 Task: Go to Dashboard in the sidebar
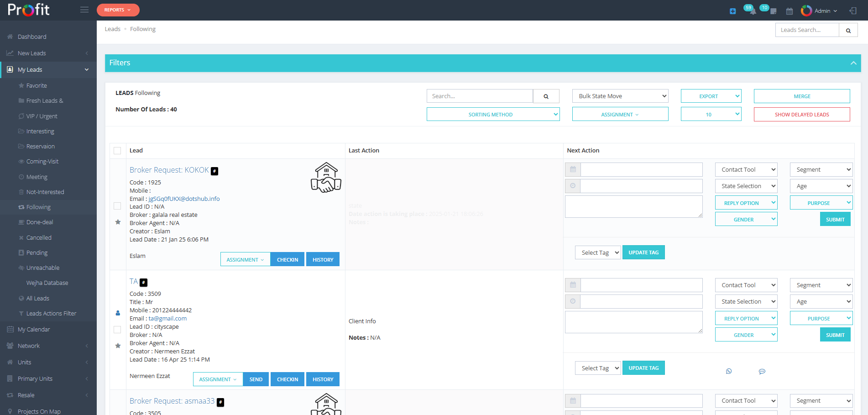(32, 37)
